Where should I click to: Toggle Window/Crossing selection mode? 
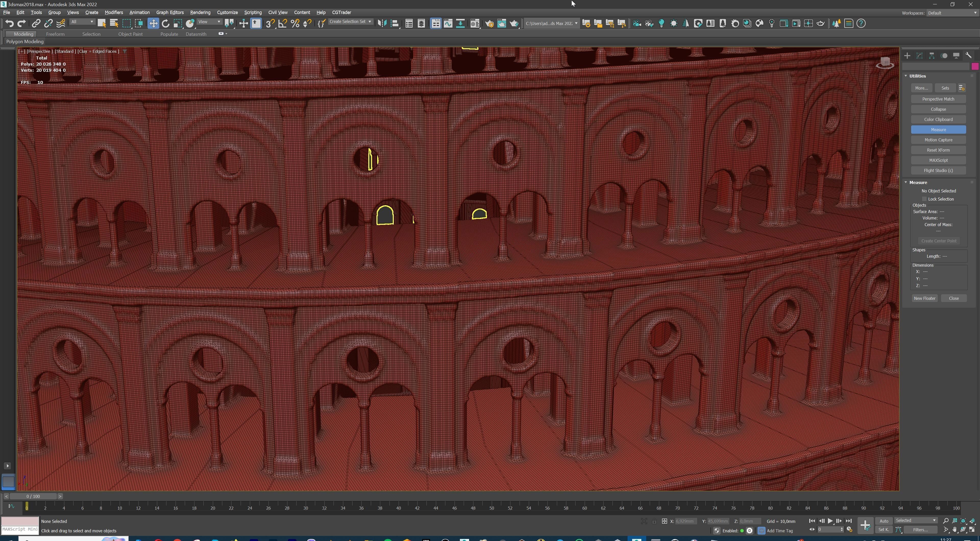click(139, 23)
